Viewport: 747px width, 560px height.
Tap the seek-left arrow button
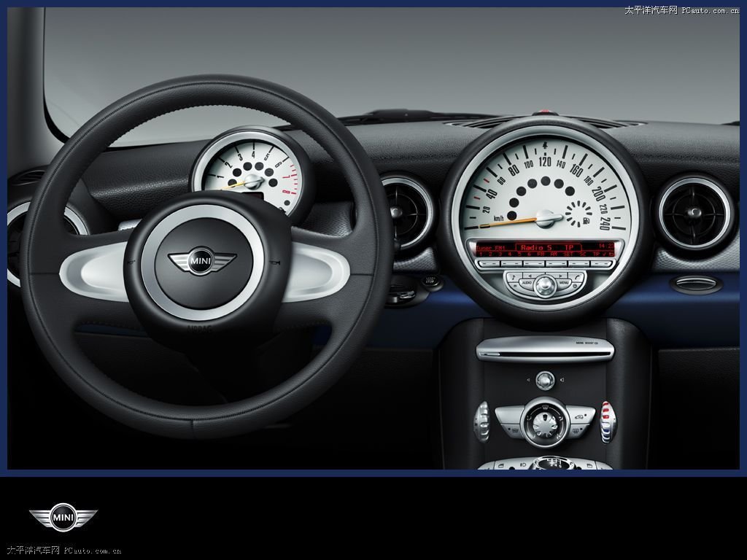[x=530, y=275]
